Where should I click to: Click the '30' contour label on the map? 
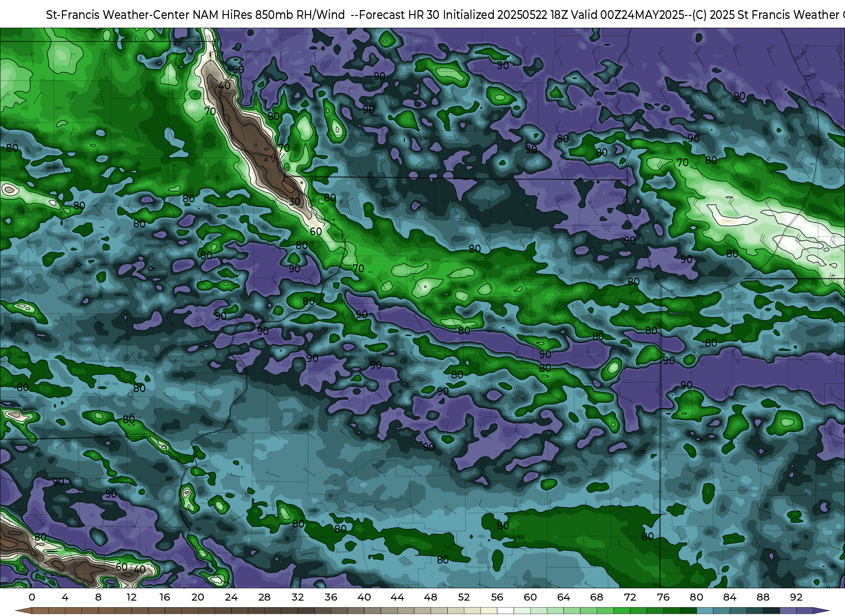tap(294, 202)
